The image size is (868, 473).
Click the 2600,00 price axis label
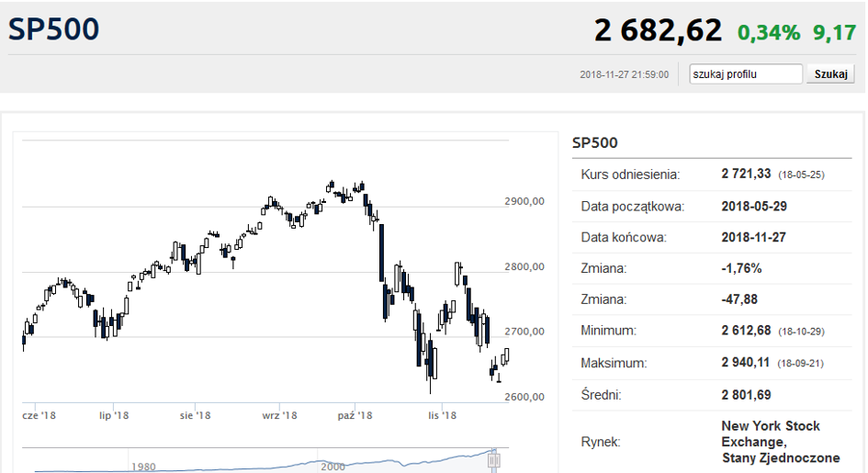[524, 397]
